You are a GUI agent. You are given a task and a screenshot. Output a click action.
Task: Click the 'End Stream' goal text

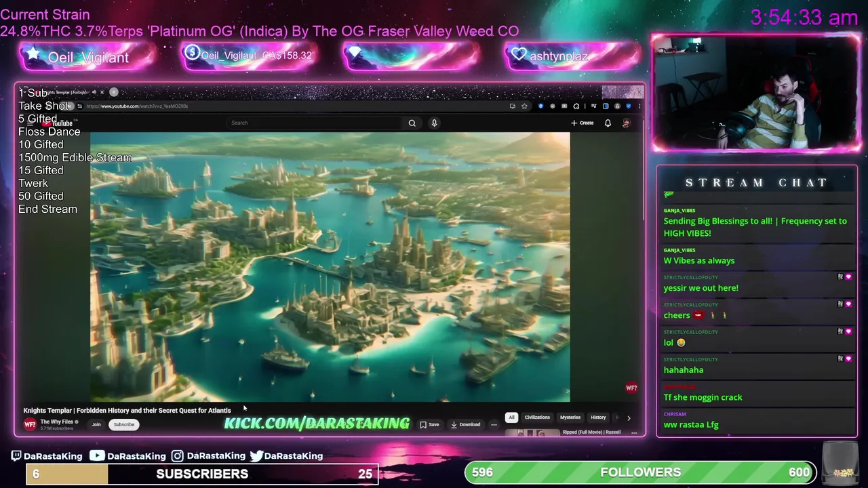click(x=47, y=209)
